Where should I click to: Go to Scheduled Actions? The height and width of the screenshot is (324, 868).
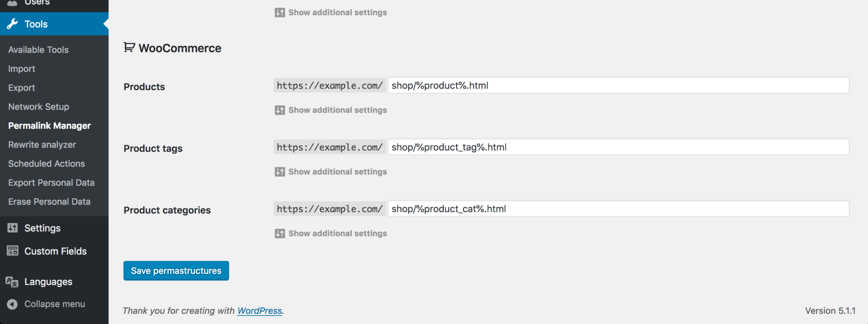click(x=46, y=163)
